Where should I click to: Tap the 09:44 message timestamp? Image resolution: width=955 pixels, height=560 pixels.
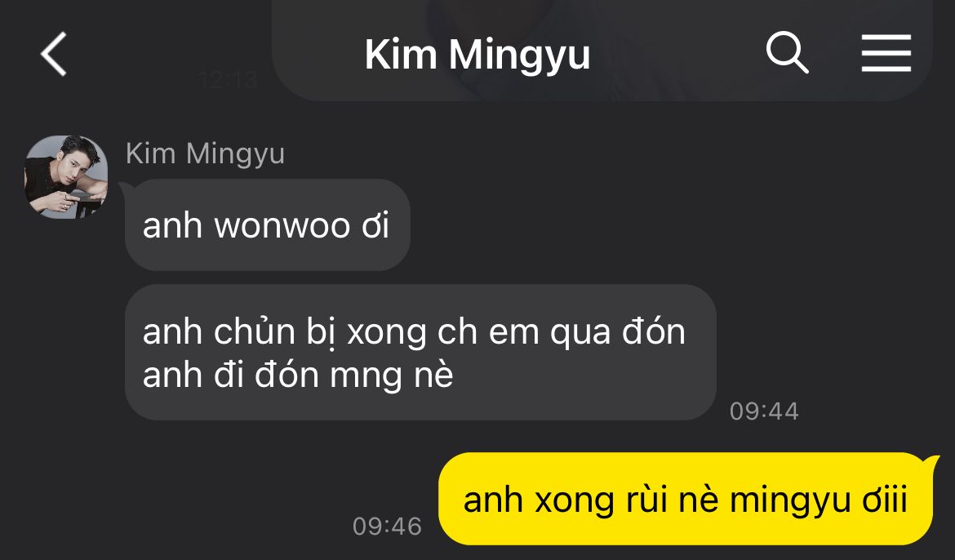tap(764, 411)
